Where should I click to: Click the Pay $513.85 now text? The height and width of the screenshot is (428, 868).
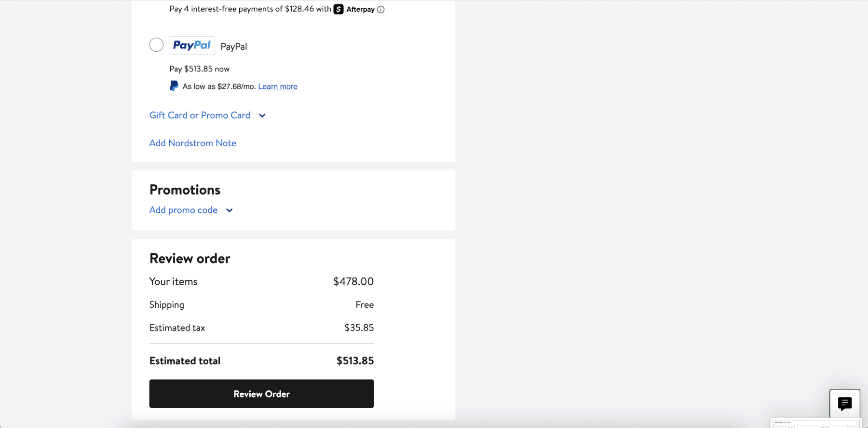[200, 69]
